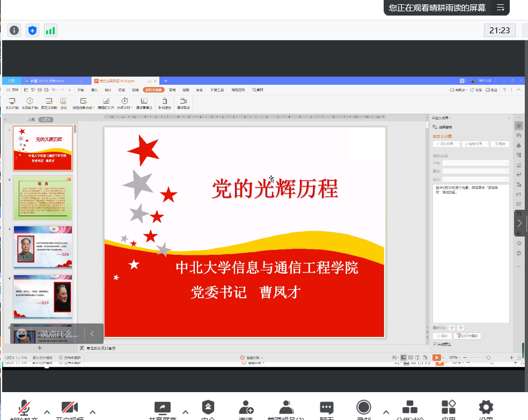Click the zoom slider in status bar
528x420 pixels.
pyautogui.click(x=488, y=357)
